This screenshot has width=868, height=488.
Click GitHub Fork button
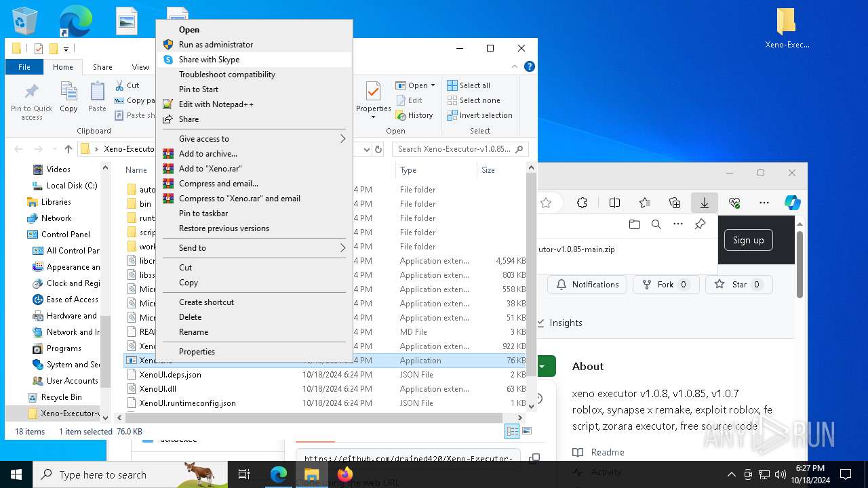click(666, 285)
